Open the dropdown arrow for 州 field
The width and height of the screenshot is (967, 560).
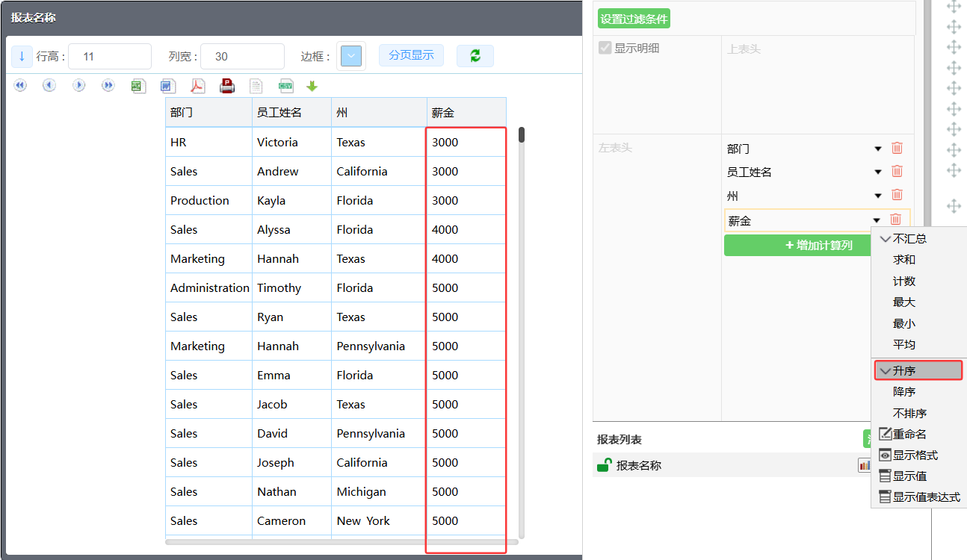[878, 196]
